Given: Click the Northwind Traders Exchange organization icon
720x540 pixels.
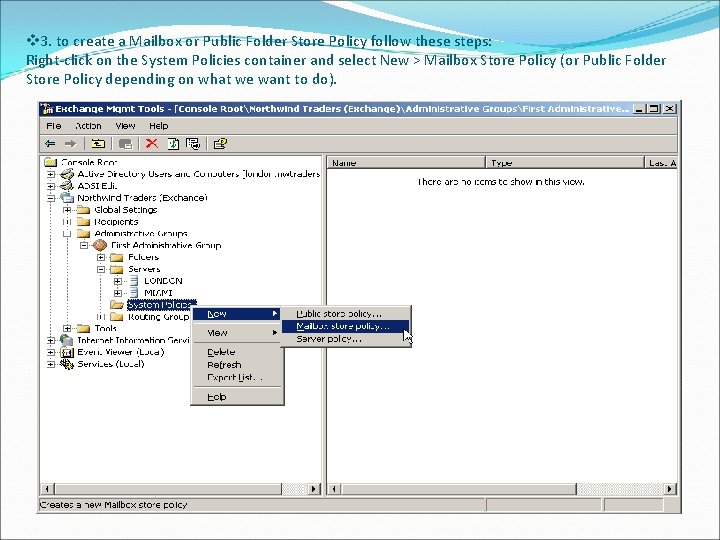Looking at the screenshot, I should click(x=67, y=198).
